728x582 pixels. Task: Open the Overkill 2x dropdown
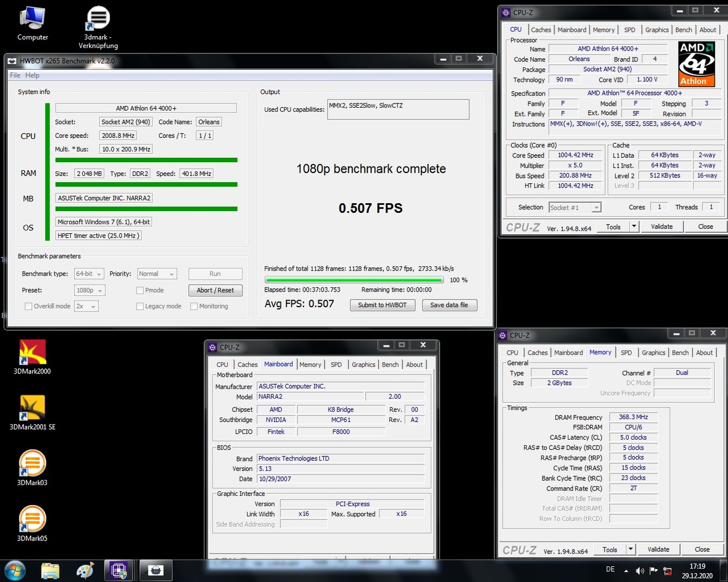coord(86,306)
